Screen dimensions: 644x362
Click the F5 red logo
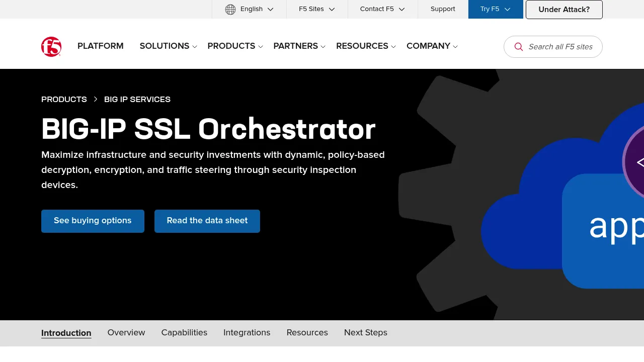point(51,47)
